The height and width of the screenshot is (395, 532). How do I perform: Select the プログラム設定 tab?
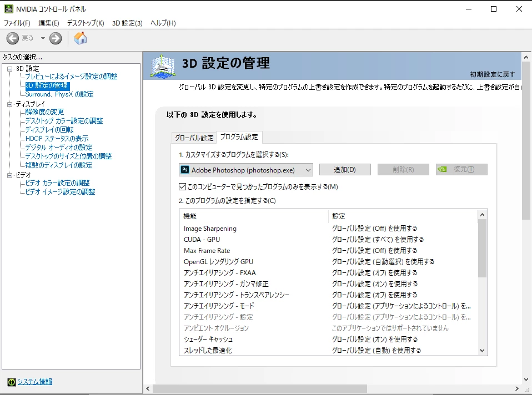[239, 137]
